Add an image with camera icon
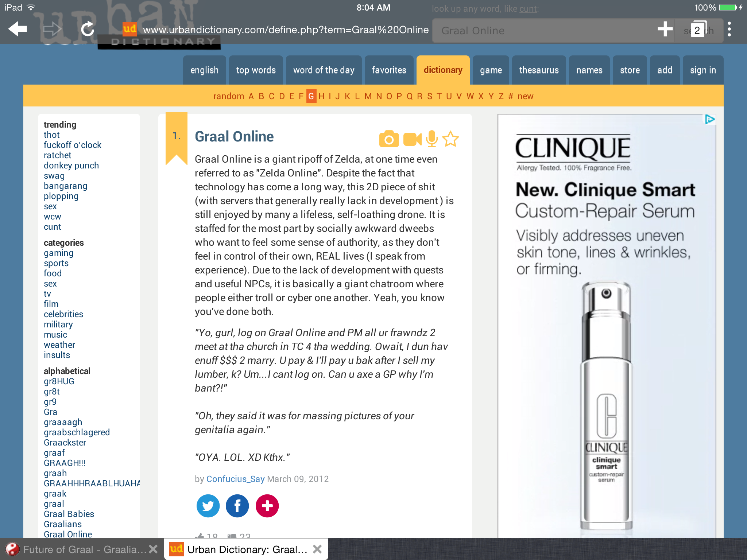The height and width of the screenshot is (560, 747). pos(389,139)
